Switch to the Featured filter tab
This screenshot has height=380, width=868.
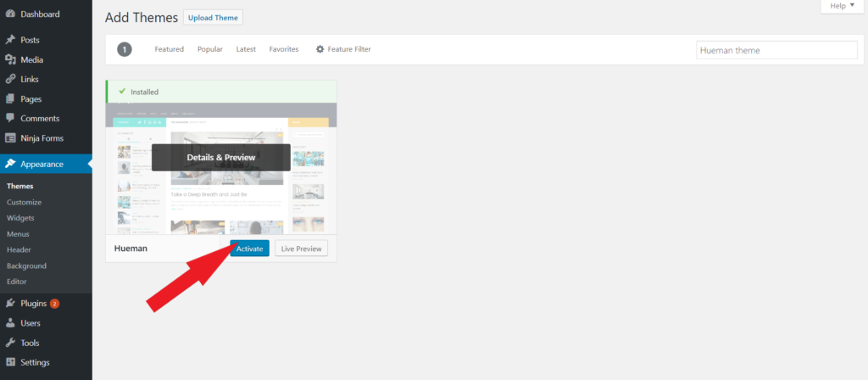(x=169, y=49)
